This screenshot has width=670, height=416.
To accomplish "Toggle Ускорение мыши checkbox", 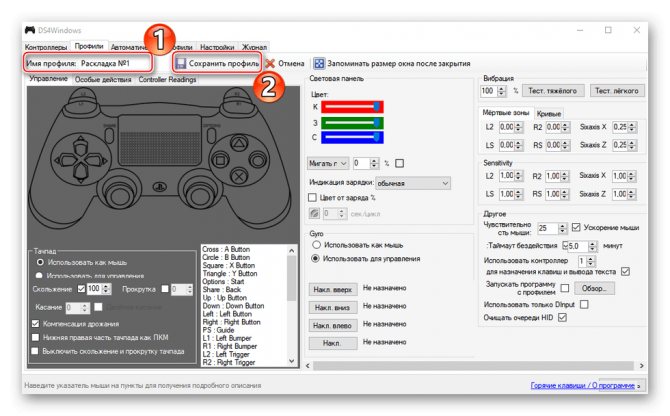I will (x=576, y=227).
